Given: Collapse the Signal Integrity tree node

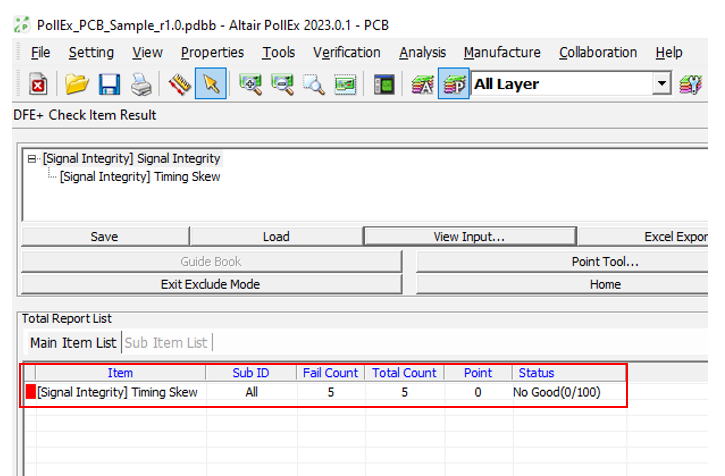Looking at the screenshot, I should (x=33, y=159).
